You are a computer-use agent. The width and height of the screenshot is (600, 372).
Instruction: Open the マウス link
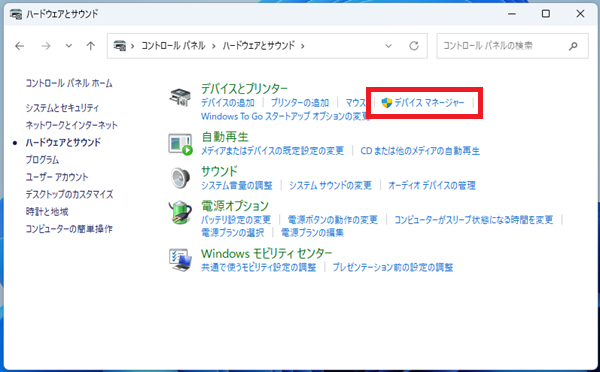coord(356,103)
